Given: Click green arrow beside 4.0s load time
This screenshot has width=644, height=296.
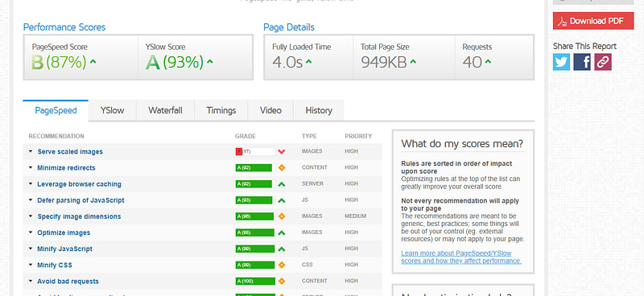Looking at the screenshot, I should (x=308, y=62).
